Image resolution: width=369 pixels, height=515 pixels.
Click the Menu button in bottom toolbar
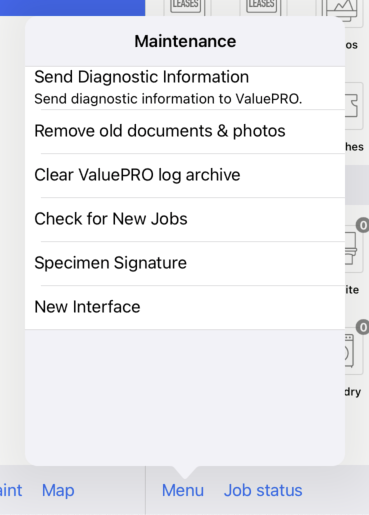tap(183, 490)
